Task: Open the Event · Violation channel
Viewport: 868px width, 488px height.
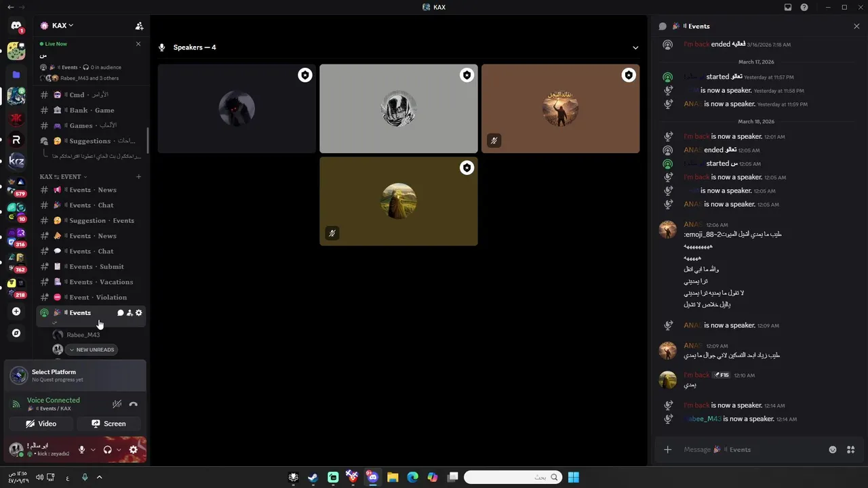Action: 91,297
